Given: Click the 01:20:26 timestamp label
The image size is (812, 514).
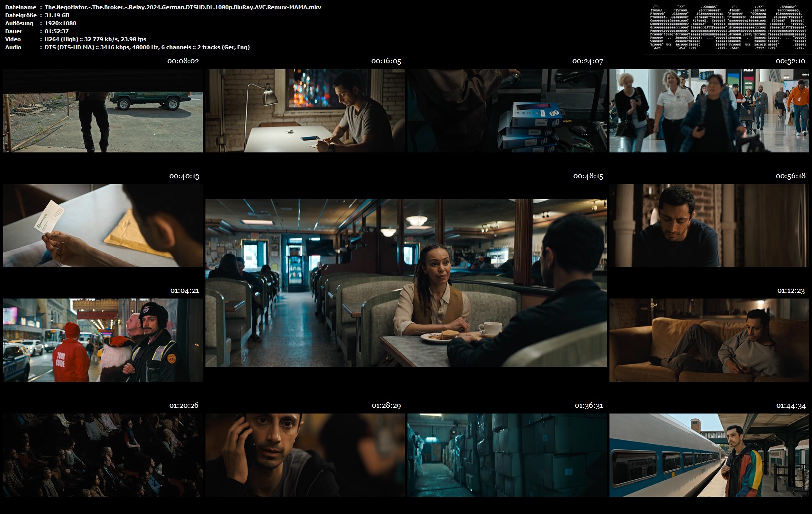Looking at the screenshot, I should (184, 406).
